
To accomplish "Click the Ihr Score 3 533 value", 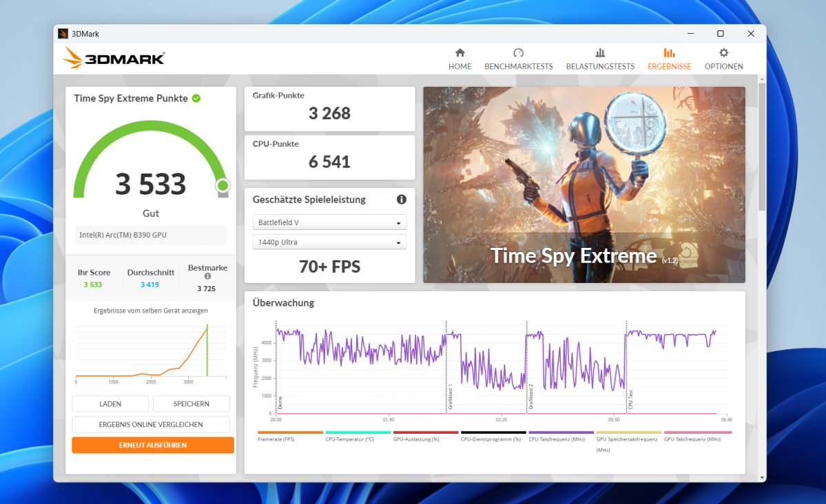I will pos(93,284).
